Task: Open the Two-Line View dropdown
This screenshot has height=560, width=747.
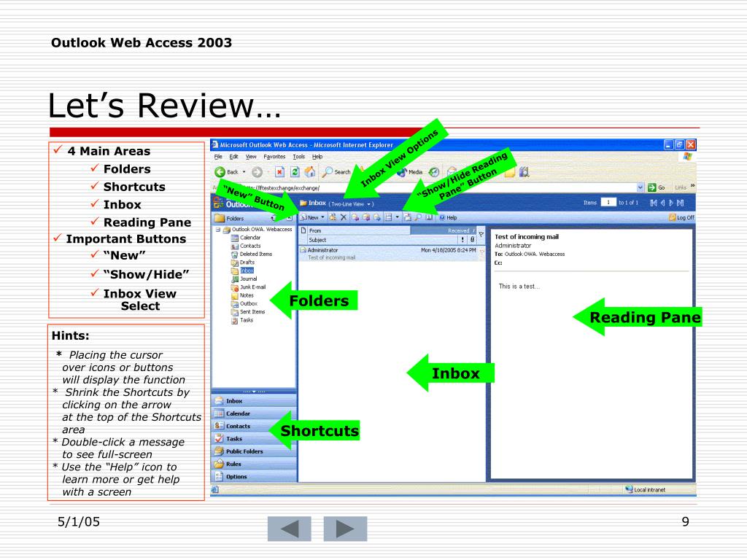Action: [x=352, y=204]
